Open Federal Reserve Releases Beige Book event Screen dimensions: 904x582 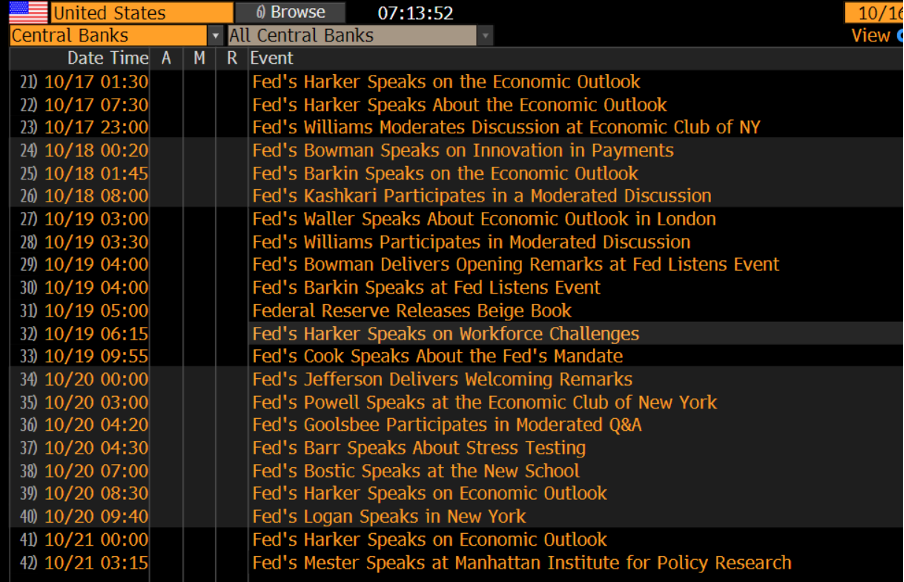click(x=412, y=311)
